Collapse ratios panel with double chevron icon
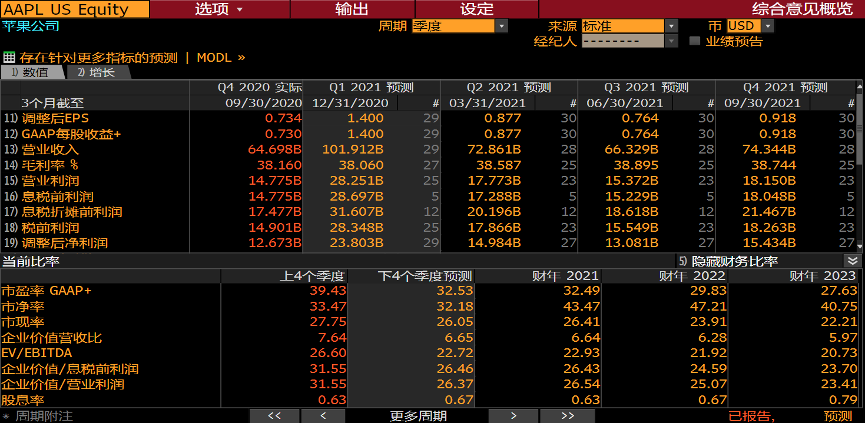This screenshot has width=866, height=424. (x=851, y=261)
